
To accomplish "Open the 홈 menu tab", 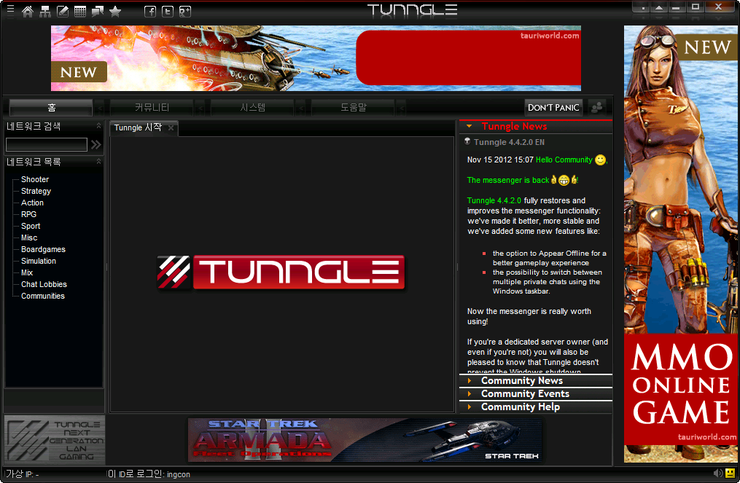I will click(x=51, y=107).
